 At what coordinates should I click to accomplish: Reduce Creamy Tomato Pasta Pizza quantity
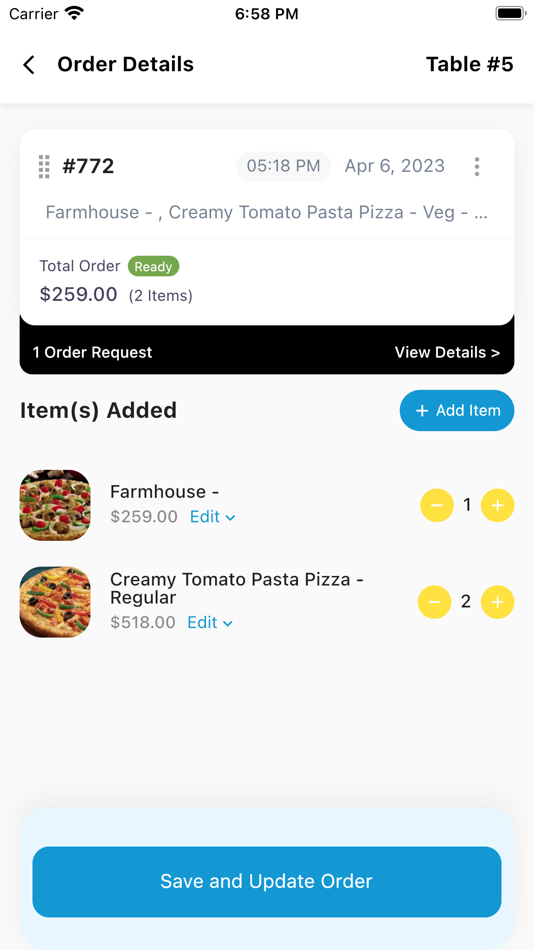pyautogui.click(x=435, y=602)
